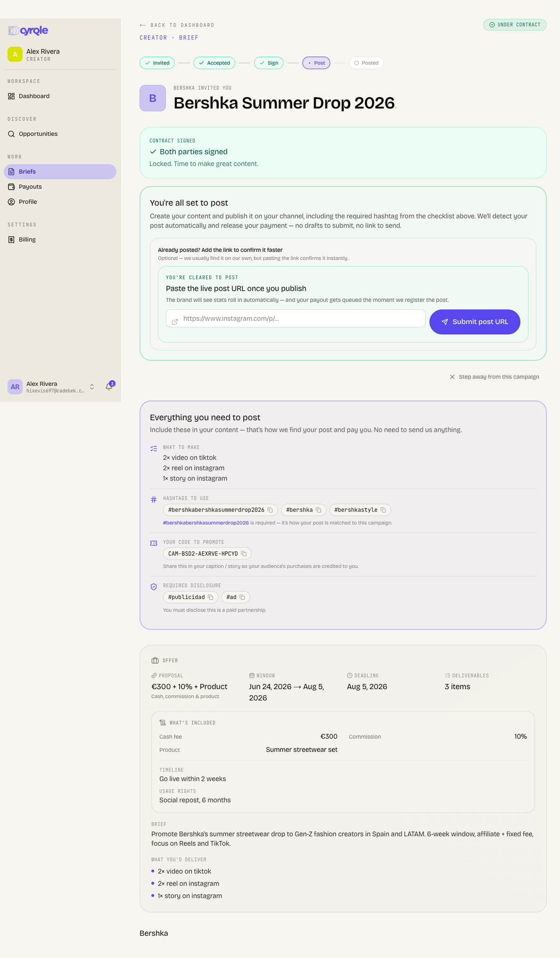
Task: Copy the #ad disclosure tag
Action: pyautogui.click(x=242, y=597)
